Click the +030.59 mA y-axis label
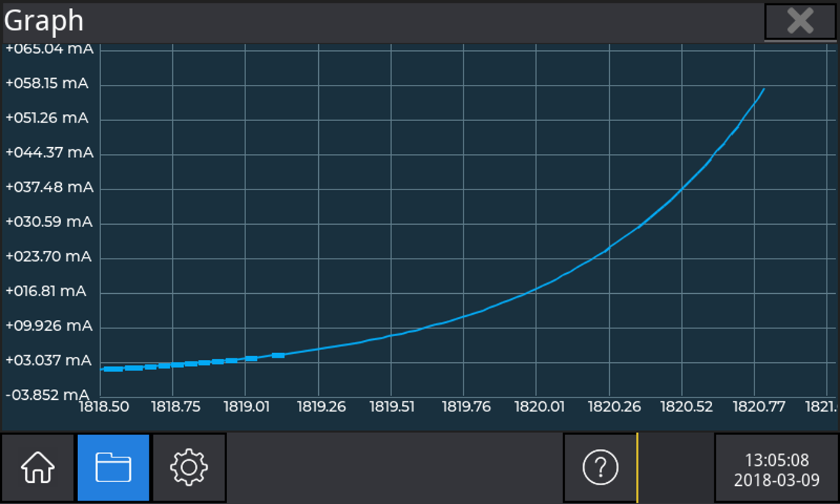The width and height of the screenshot is (840, 504). 49,222
